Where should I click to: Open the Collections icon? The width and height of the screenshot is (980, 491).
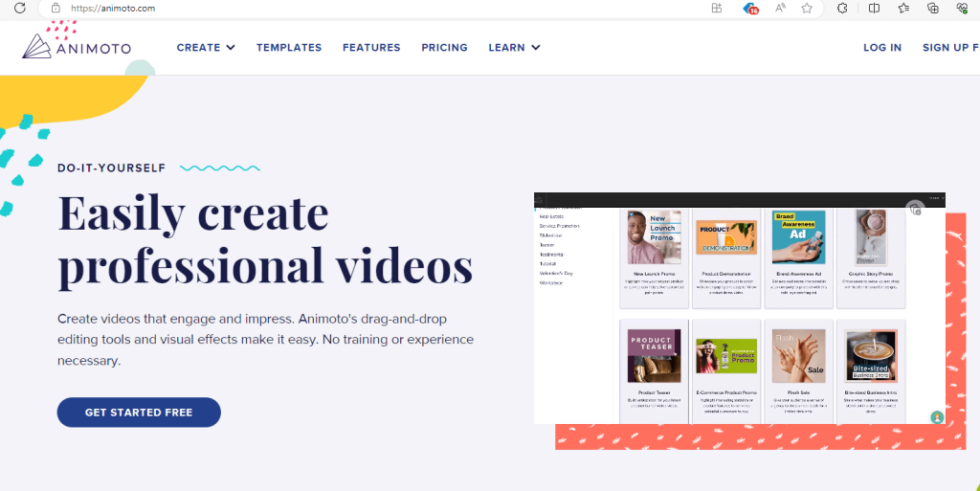pyautogui.click(x=933, y=8)
